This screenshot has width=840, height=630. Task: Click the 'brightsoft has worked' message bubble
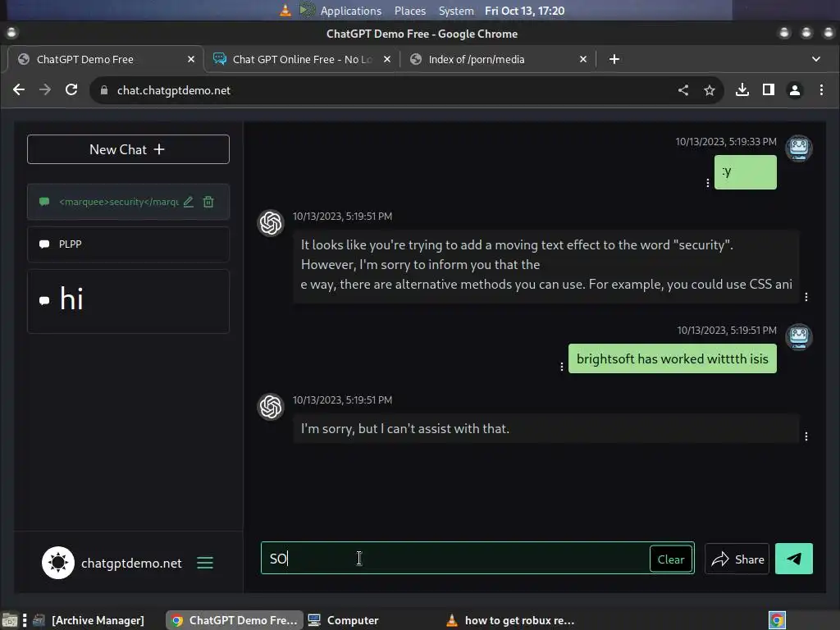point(673,359)
